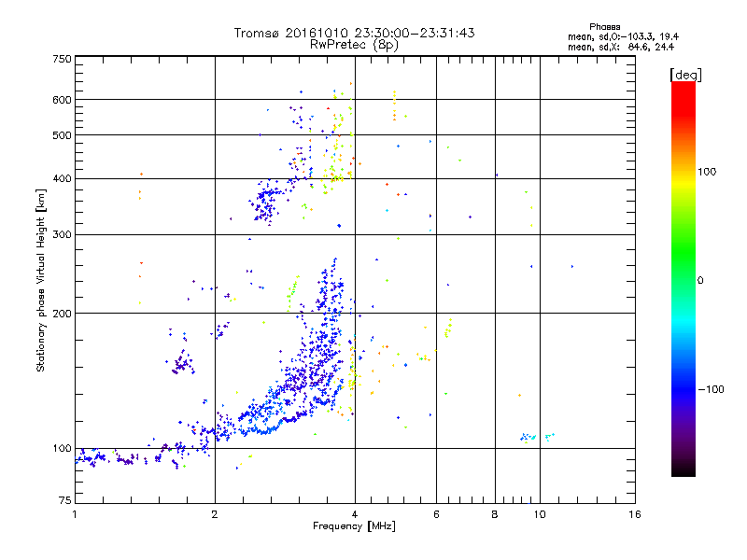Image resolution: width=747 pixels, height=560 pixels.
Task: Click the y-axis label "Stationary phase Virtual Height [km]"
Action: click(41, 281)
